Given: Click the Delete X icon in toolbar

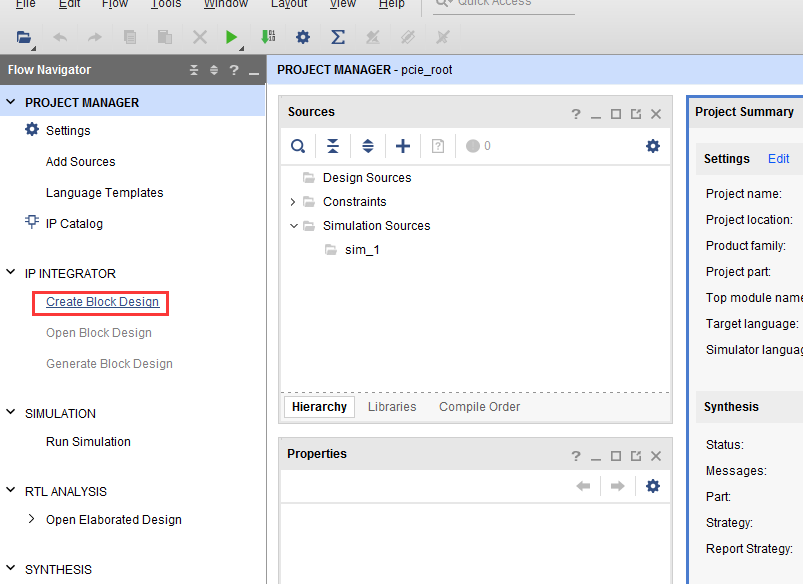Looking at the screenshot, I should 200,37.
